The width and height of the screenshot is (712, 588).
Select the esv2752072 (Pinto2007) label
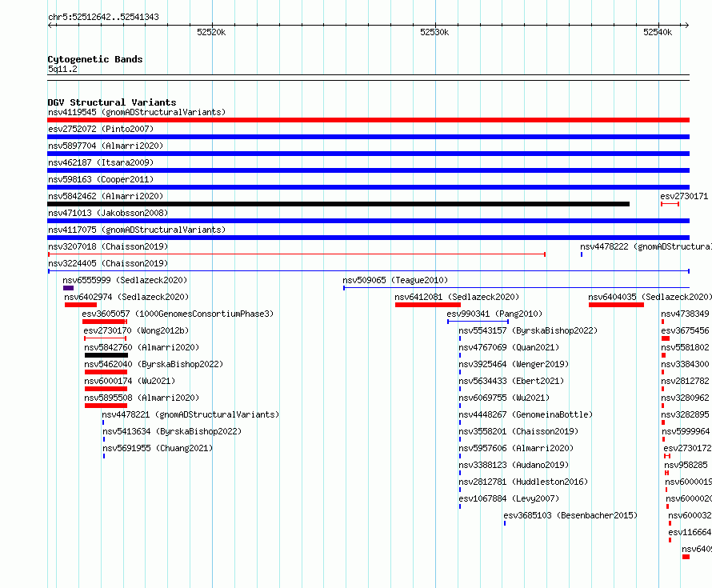click(x=101, y=129)
